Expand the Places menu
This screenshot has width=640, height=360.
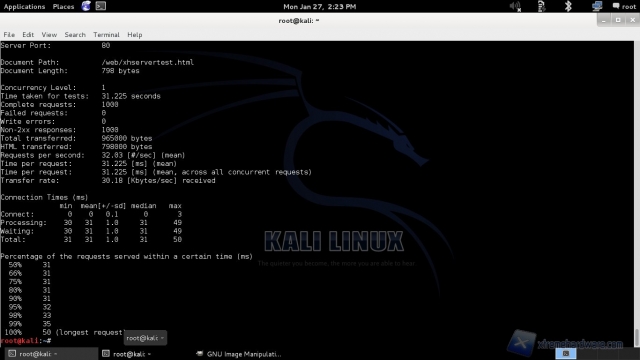[63, 7]
